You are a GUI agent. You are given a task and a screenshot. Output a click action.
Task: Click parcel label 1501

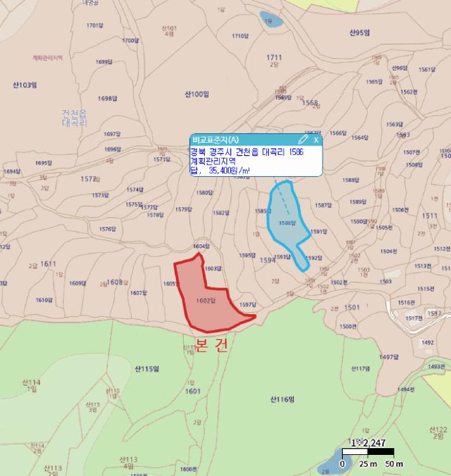click(x=352, y=307)
